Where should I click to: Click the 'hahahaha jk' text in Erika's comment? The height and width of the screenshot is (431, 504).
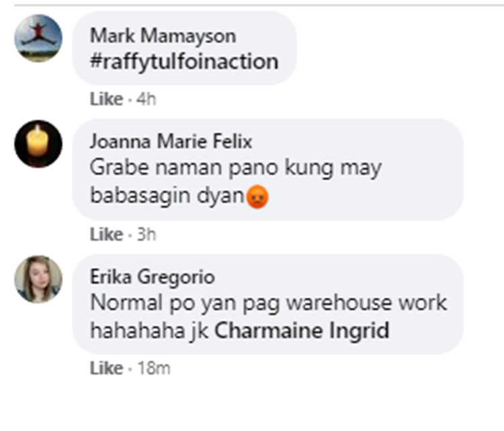coord(149,331)
